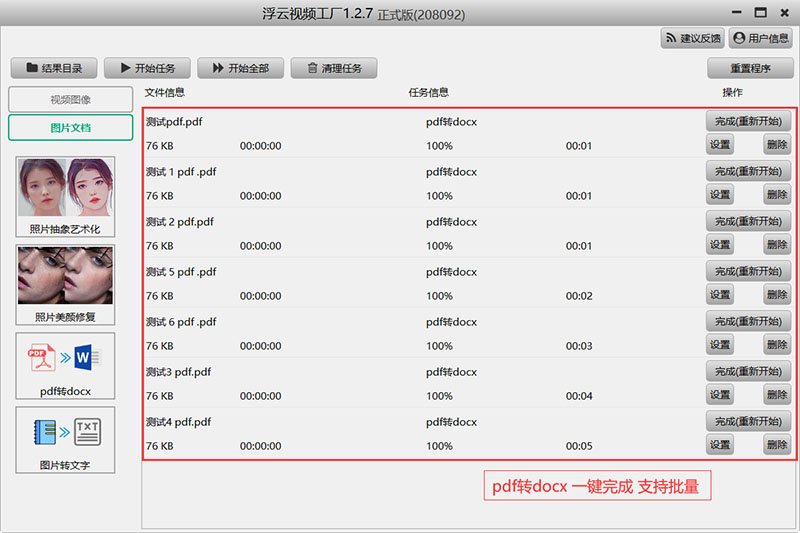Click the 重置程序 reset button
Screen dimensions: 800x533
click(750, 68)
